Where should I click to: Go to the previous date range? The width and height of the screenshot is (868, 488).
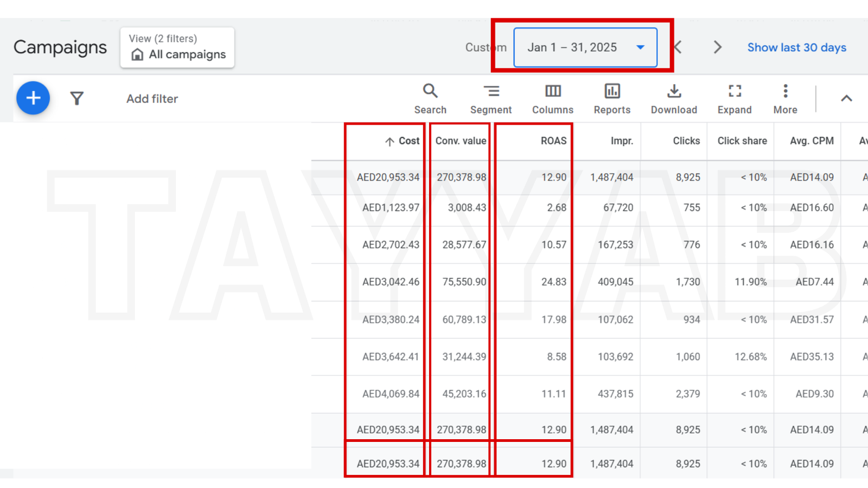pyautogui.click(x=678, y=47)
